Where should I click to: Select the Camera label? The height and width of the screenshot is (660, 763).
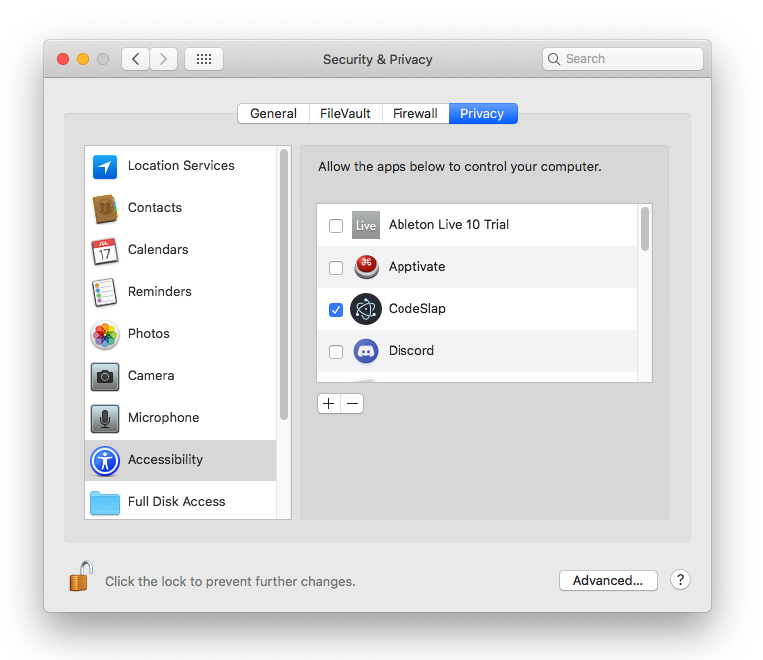151,375
